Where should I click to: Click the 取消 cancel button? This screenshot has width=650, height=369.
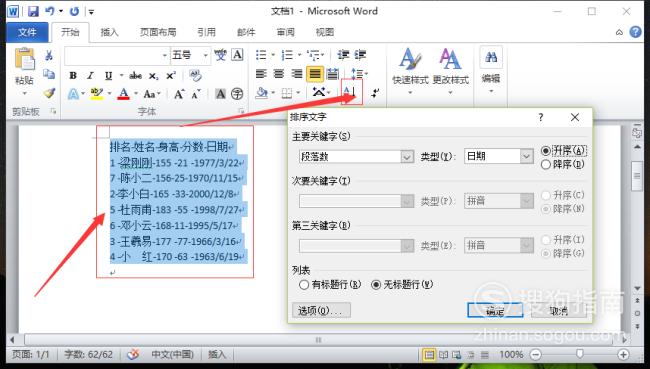558,310
